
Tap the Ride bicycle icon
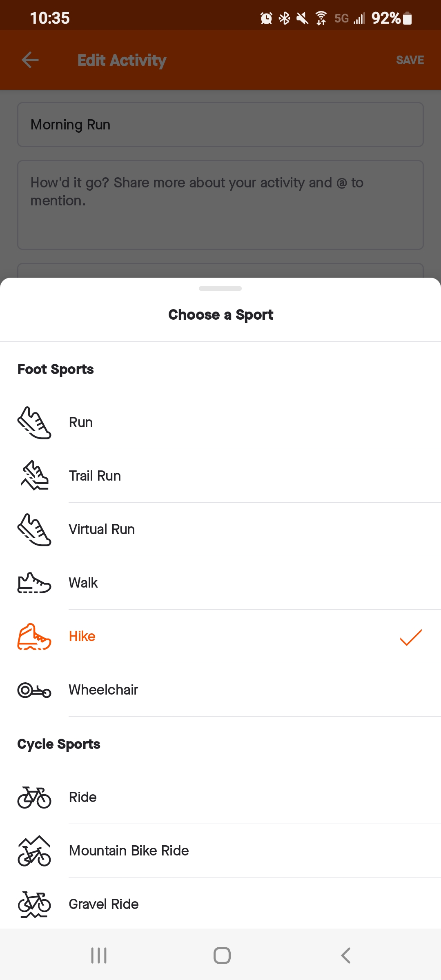pyautogui.click(x=34, y=797)
